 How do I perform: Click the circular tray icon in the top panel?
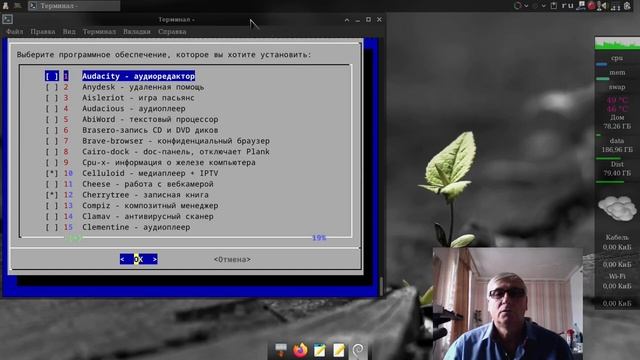518,6
